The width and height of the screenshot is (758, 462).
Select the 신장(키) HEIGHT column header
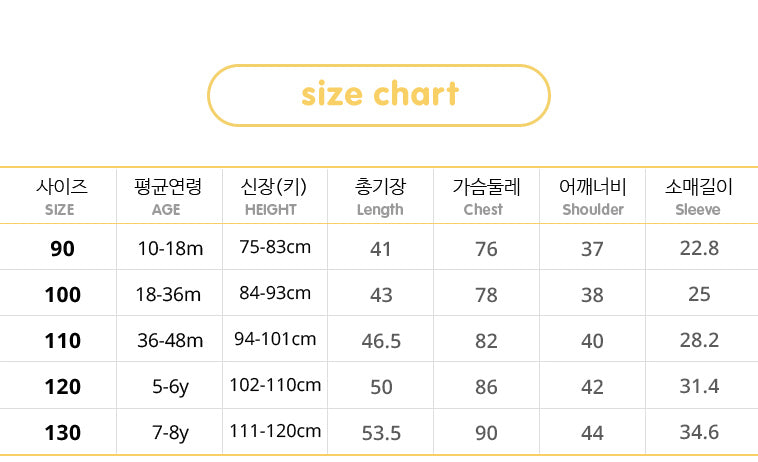[x=273, y=196]
